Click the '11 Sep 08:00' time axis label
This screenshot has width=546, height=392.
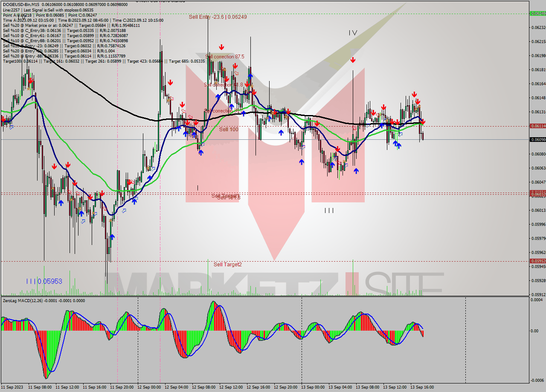pos(40,387)
